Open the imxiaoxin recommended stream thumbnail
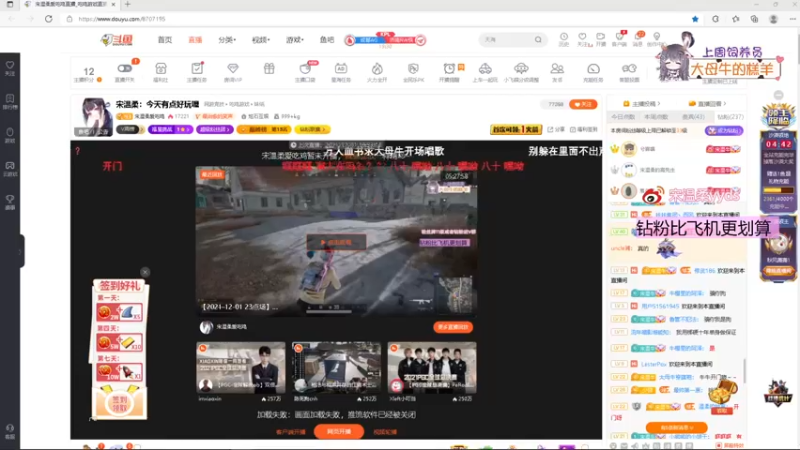Screen dimensions: 800x450 coord(240,367)
